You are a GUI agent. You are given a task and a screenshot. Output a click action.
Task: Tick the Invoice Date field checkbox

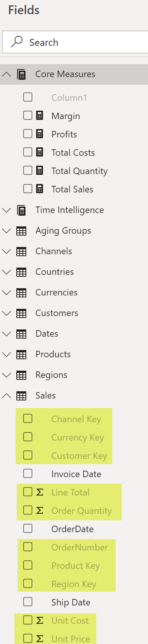pyautogui.click(x=28, y=473)
